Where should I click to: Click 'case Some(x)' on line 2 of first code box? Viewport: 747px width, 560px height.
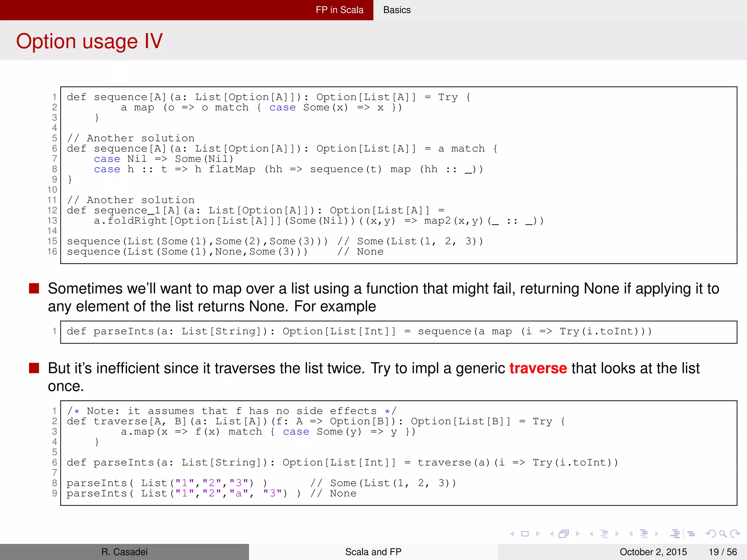coord(309,107)
